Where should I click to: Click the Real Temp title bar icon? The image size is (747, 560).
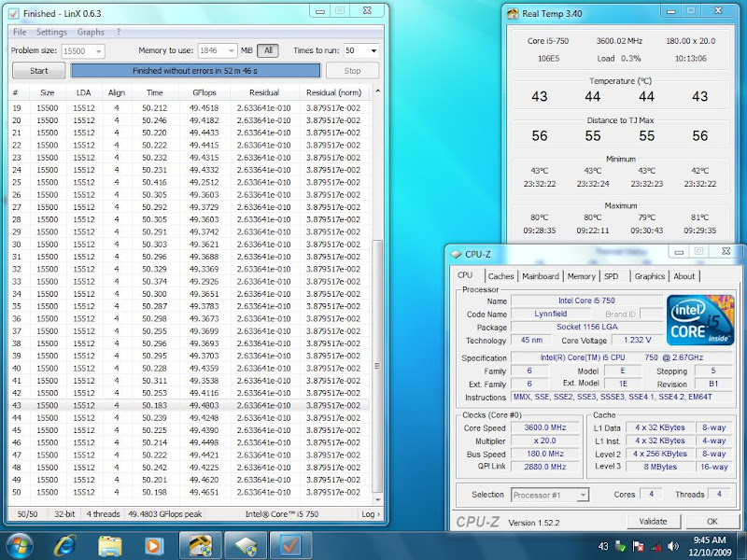[514, 13]
